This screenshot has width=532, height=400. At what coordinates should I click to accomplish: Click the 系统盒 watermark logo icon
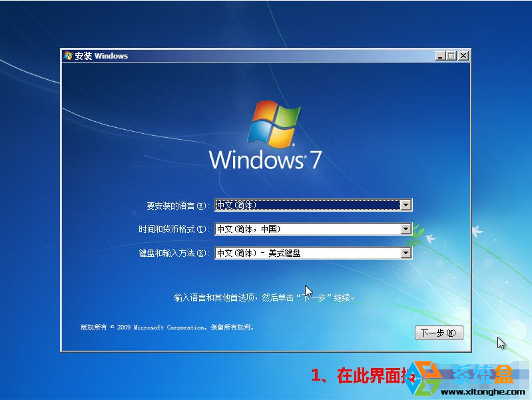coord(424,376)
